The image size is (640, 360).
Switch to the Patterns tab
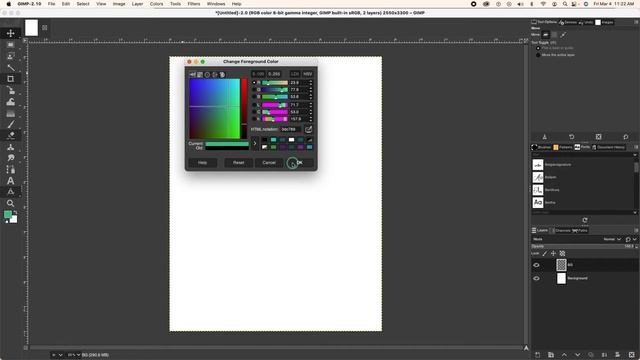pyautogui.click(x=562, y=147)
